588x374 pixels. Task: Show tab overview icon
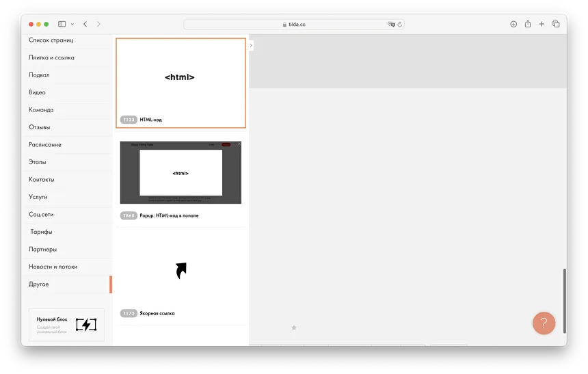pyautogui.click(x=556, y=24)
